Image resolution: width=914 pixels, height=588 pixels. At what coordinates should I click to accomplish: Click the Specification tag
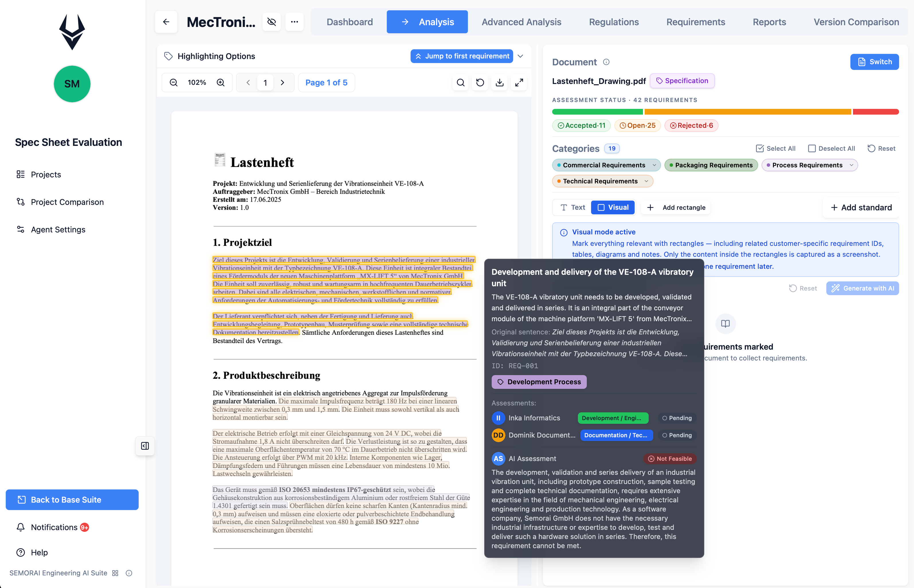pos(682,81)
